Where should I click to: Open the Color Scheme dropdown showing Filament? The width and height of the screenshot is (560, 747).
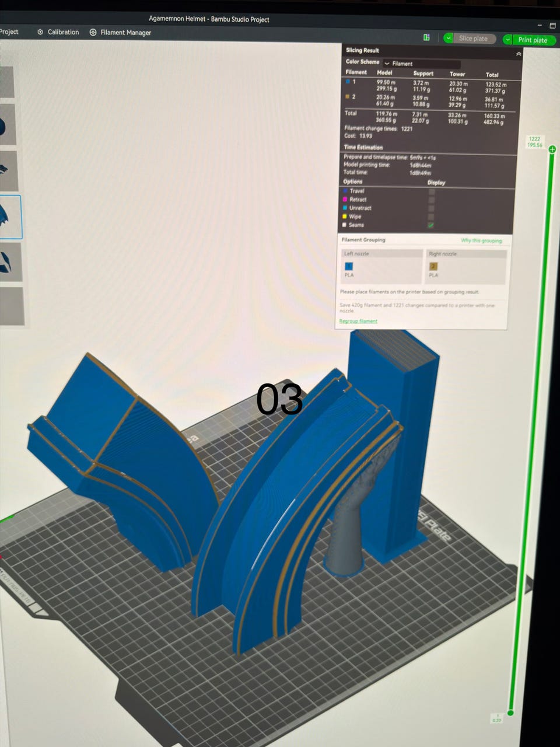pos(421,64)
